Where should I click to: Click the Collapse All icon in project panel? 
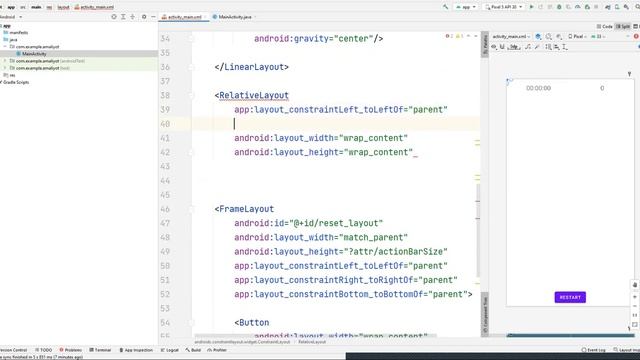tap(132, 17)
